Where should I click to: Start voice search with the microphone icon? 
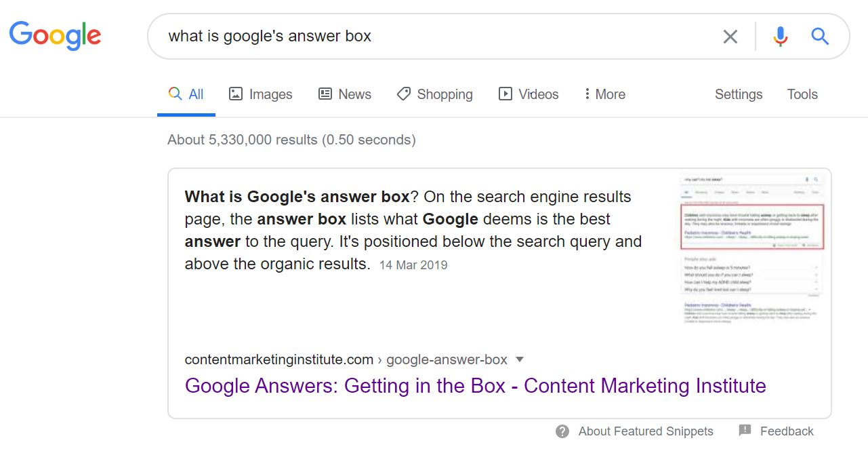click(x=781, y=37)
